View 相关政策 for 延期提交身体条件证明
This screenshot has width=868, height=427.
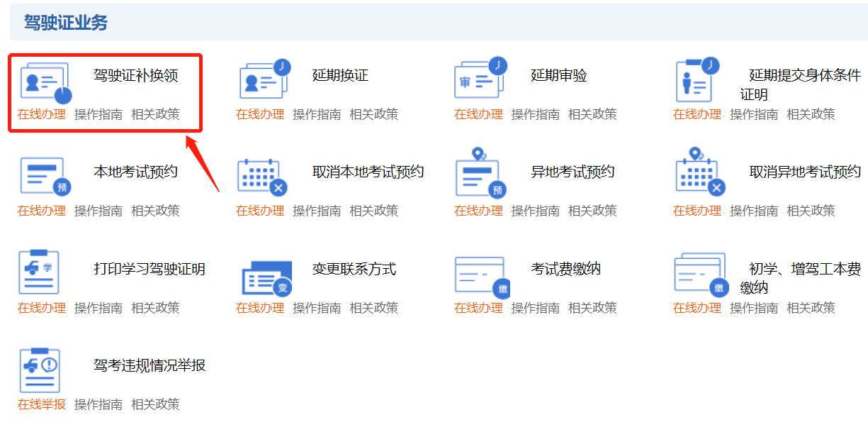(x=811, y=114)
